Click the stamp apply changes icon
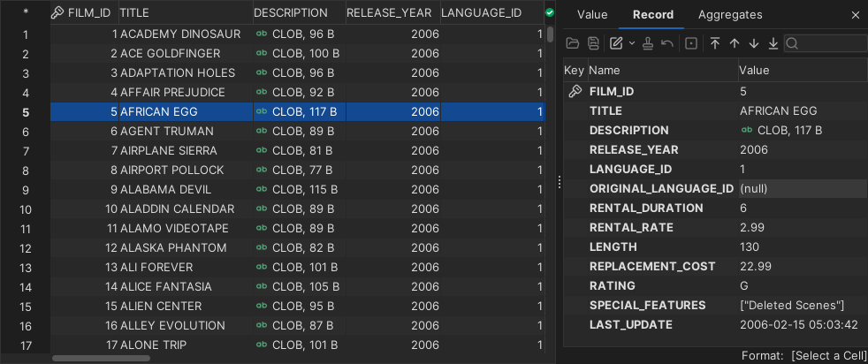868x364 pixels. pos(648,43)
